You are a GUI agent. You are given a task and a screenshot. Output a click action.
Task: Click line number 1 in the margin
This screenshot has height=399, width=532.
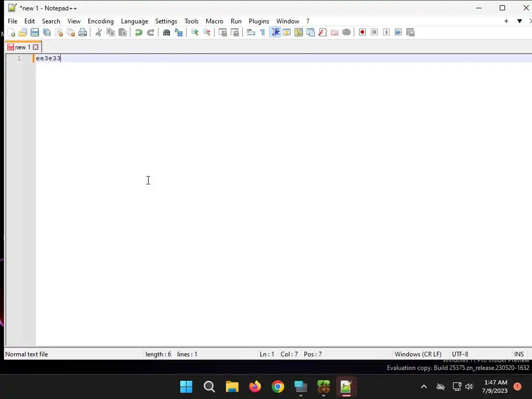[19, 58]
